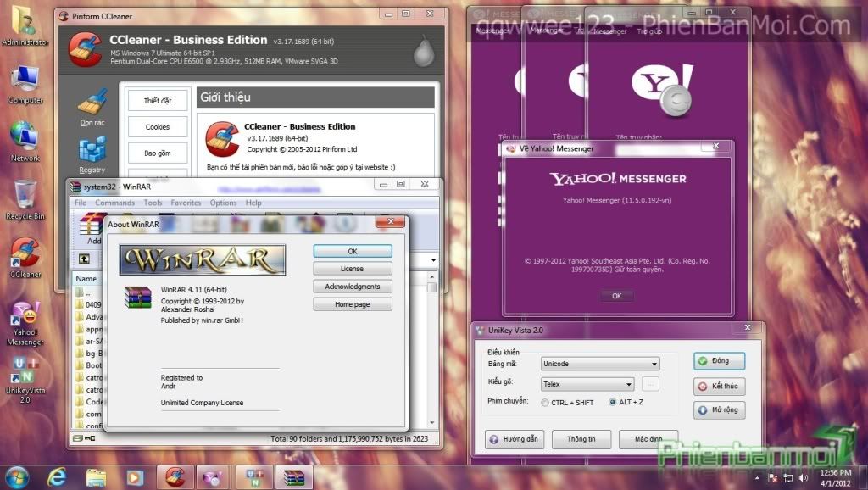
Task: Click the books icon in About WinRAR dialog
Action: 138,298
